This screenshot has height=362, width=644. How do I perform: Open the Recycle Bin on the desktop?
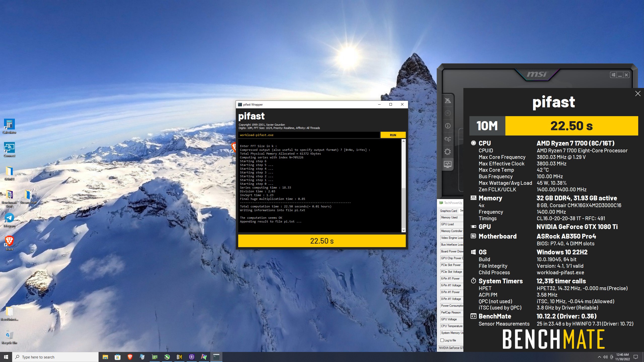[x=9, y=337]
